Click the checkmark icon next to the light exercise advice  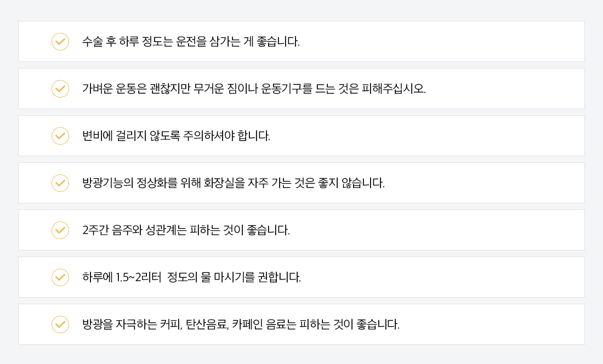[60, 89]
